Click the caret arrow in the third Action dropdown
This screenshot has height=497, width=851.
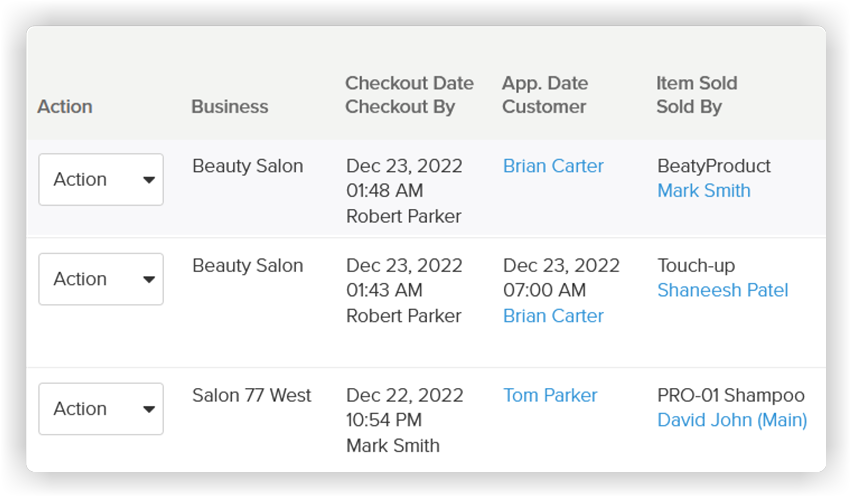tap(149, 410)
